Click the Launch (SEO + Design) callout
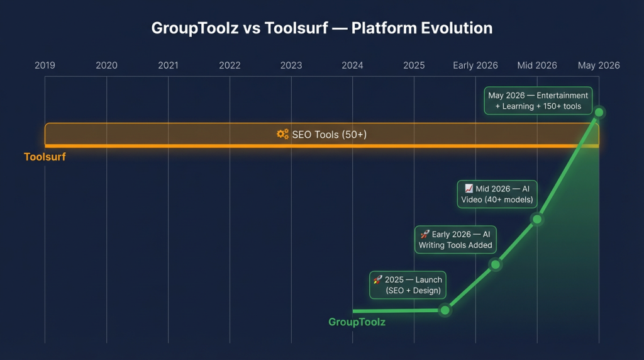 (408, 285)
